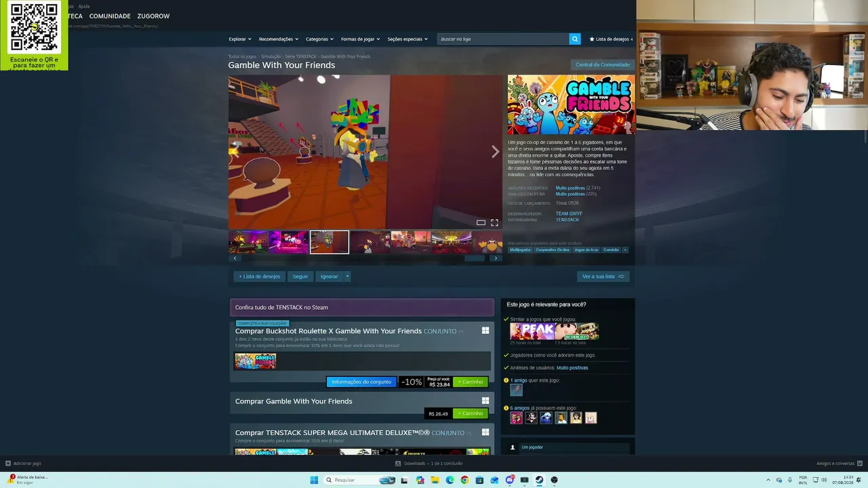
Task: Click the store search magnifier button
Action: (575, 39)
